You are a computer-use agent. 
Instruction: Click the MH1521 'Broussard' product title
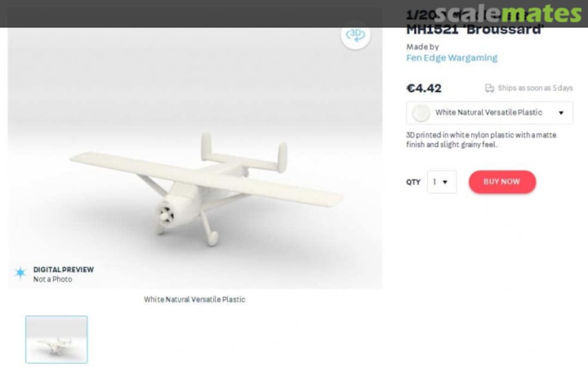pos(475,29)
